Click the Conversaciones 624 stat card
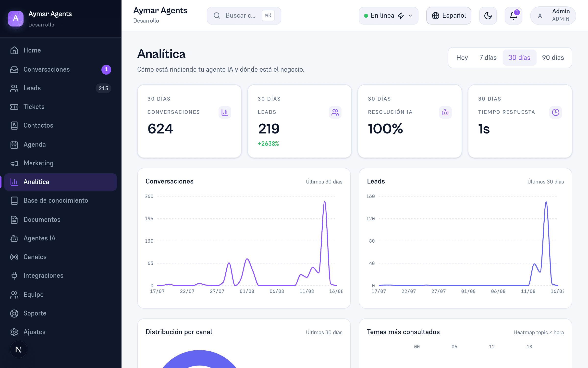Viewport: 588px width, 368px height. click(x=189, y=121)
